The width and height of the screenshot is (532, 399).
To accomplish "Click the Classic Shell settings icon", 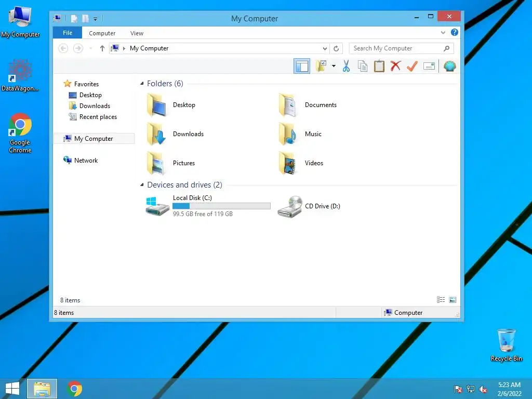I will pos(449,66).
